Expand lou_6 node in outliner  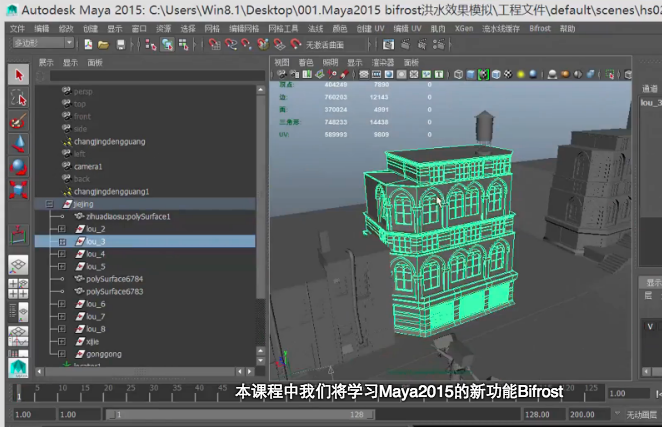tap(62, 304)
